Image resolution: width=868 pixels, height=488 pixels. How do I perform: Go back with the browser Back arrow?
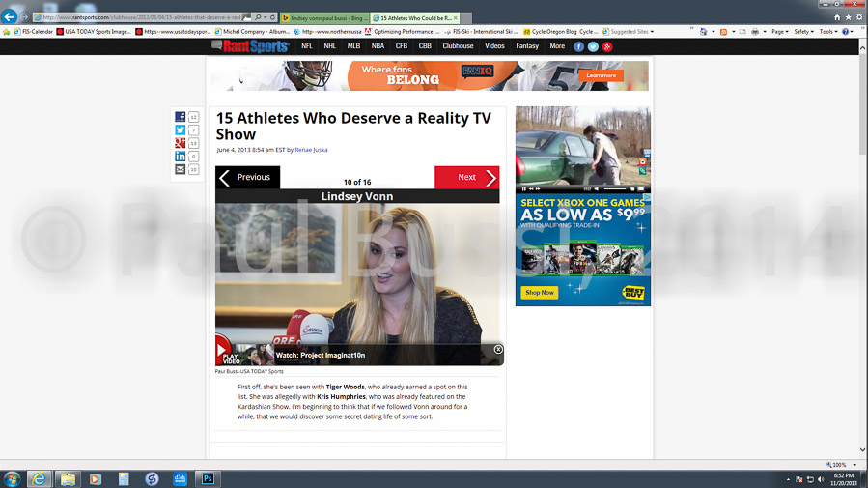tap(9, 16)
